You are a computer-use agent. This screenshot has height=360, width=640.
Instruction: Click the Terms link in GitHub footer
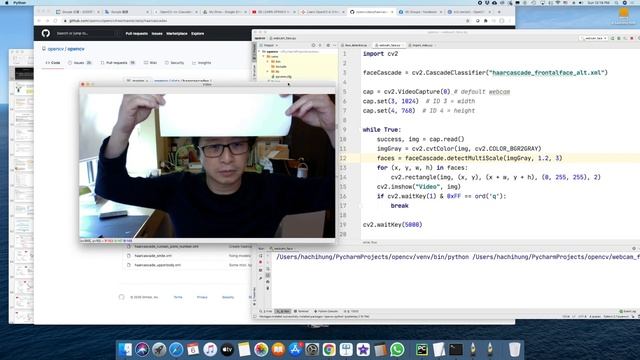click(178, 297)
